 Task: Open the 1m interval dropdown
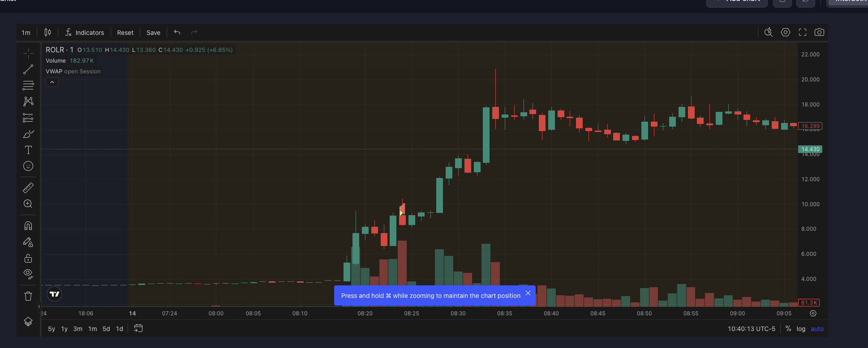pyautogui.click(x=26, y=33)
